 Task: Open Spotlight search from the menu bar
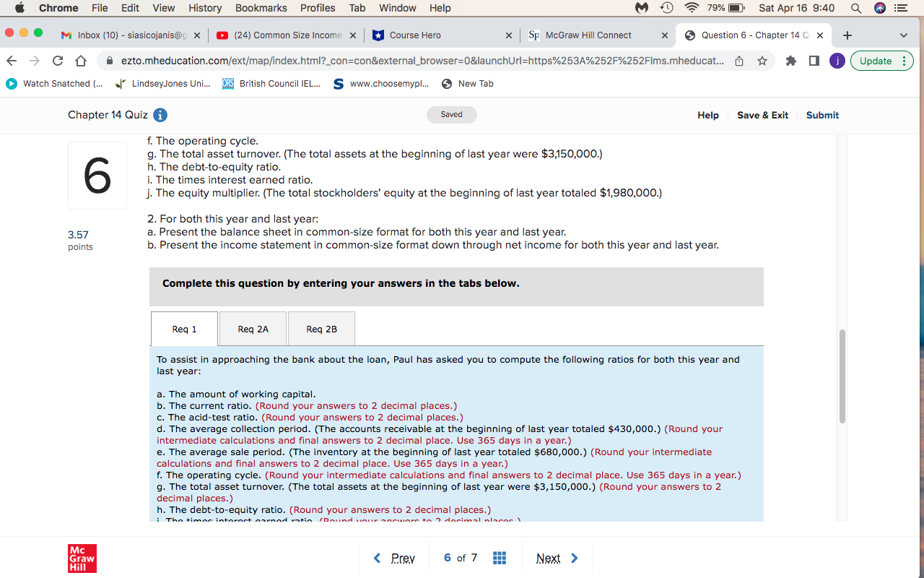point(855,8)
